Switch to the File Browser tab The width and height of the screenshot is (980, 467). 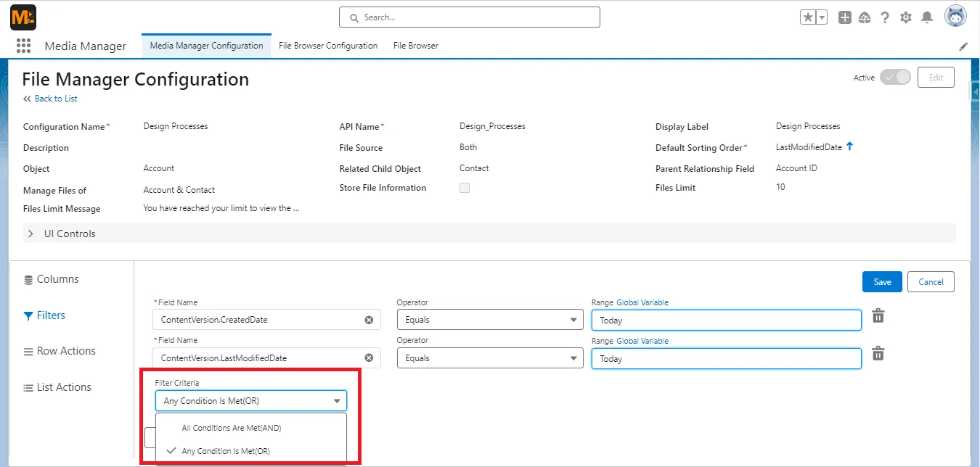tap(415, 45)
